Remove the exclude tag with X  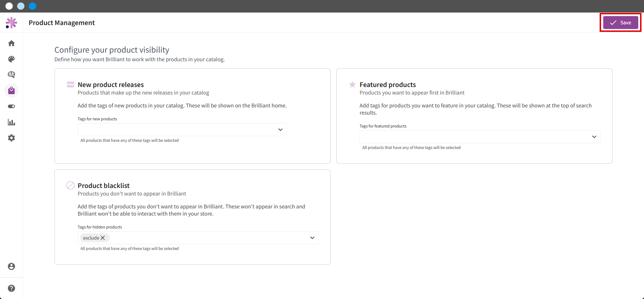click(103, 238)
